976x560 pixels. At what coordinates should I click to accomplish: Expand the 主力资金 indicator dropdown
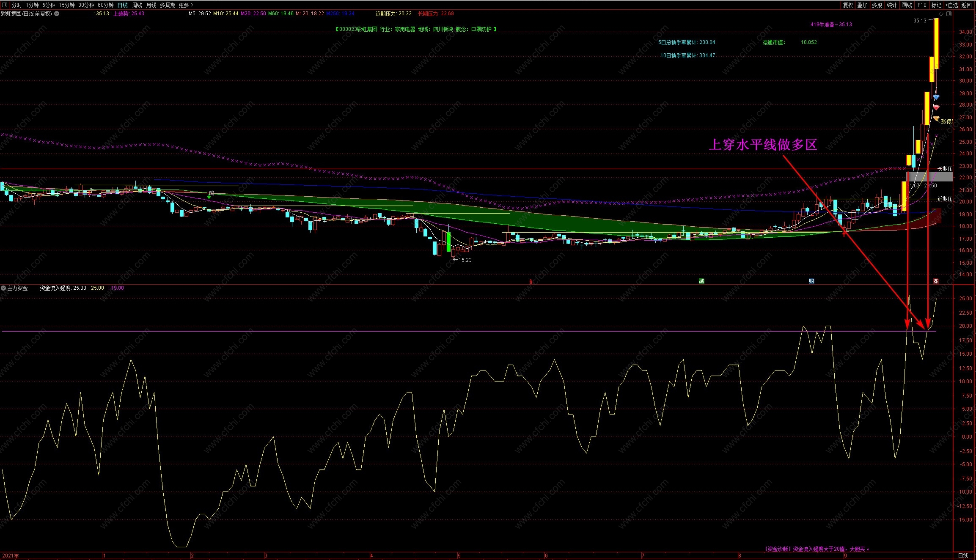(4, 288)
